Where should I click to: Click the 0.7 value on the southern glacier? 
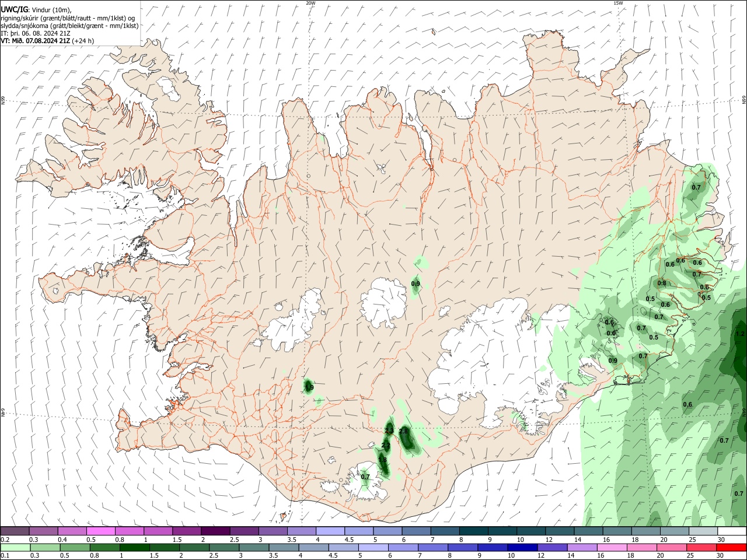click(x=365, y=477)
